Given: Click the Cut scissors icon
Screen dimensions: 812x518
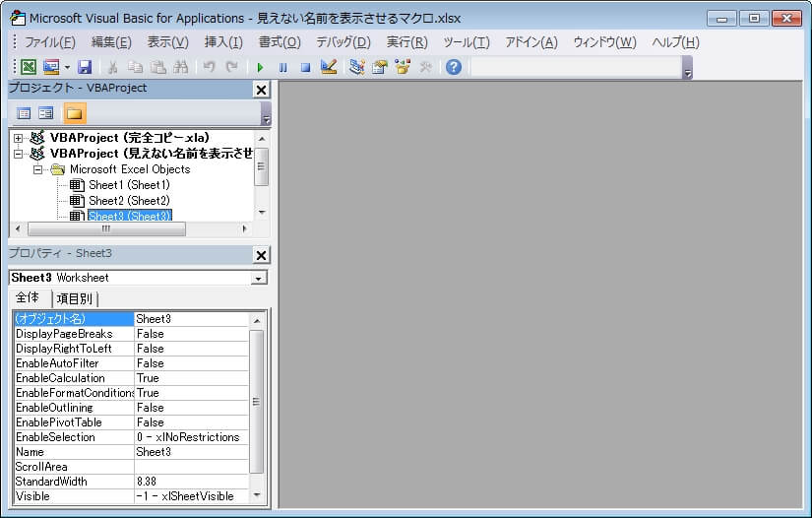Looking at the screenshot, I should tap(112, 67).
